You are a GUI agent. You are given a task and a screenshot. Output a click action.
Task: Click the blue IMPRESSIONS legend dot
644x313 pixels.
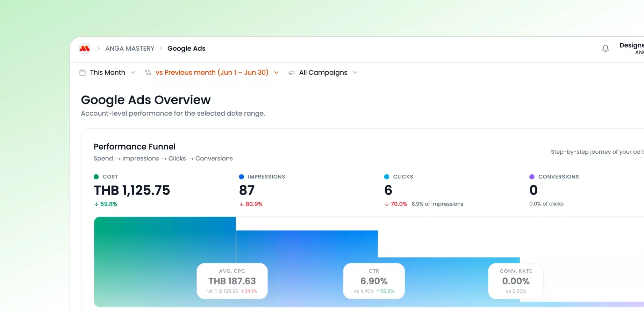(241, 177)
